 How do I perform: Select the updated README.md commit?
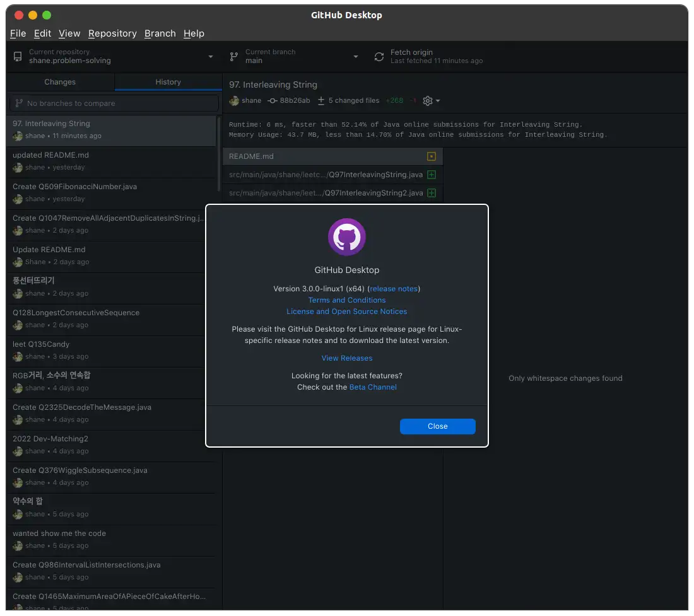tap(110, 162)
